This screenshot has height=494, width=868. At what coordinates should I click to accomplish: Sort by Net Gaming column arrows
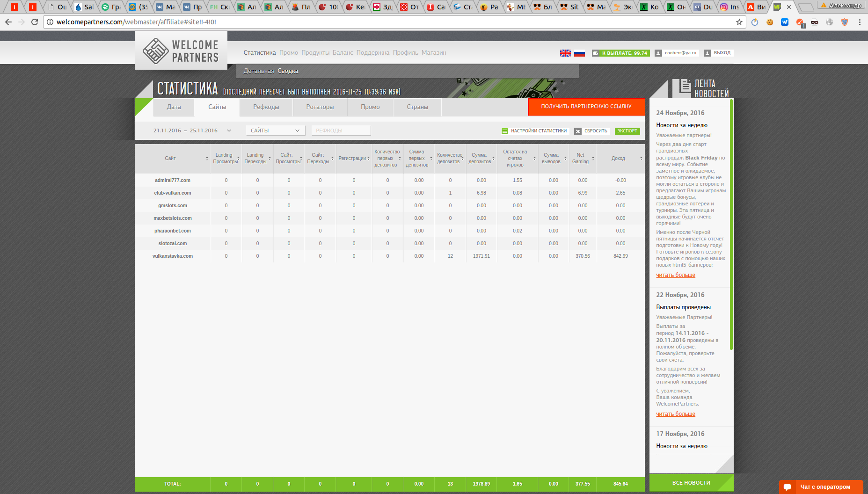[x=593, y=159]
